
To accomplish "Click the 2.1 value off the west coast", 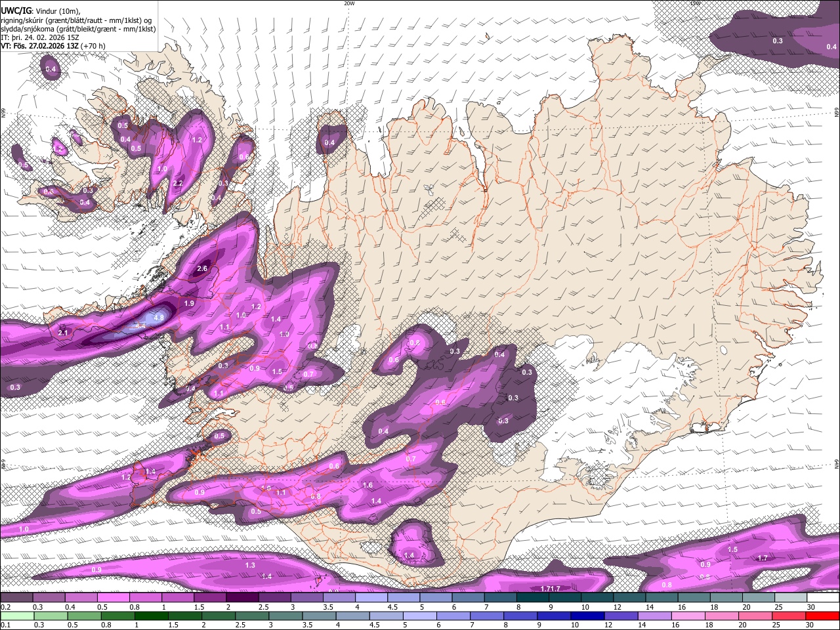I will (x=64, y=333).
